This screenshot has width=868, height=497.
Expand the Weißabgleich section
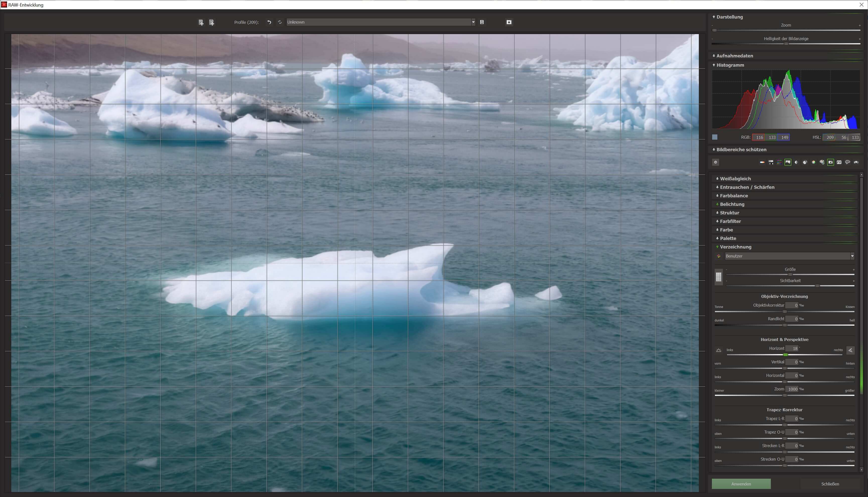point(735,179)
